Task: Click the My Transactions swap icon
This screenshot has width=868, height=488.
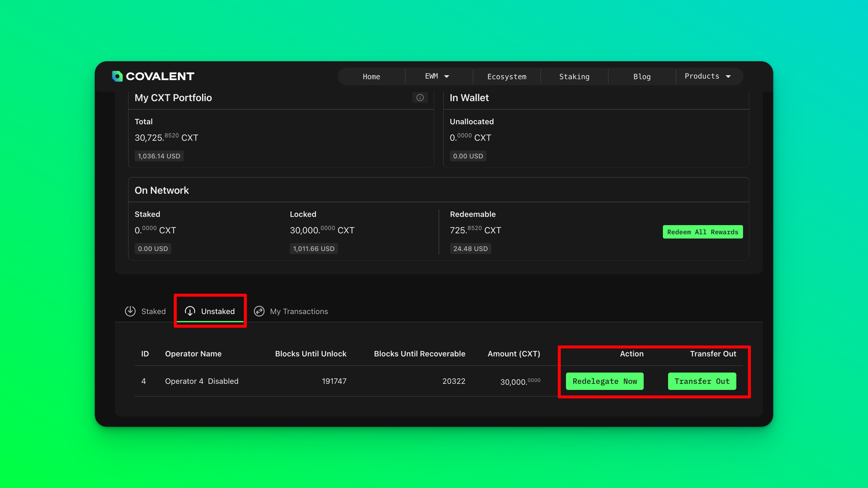Action: [x=259, y=311]
